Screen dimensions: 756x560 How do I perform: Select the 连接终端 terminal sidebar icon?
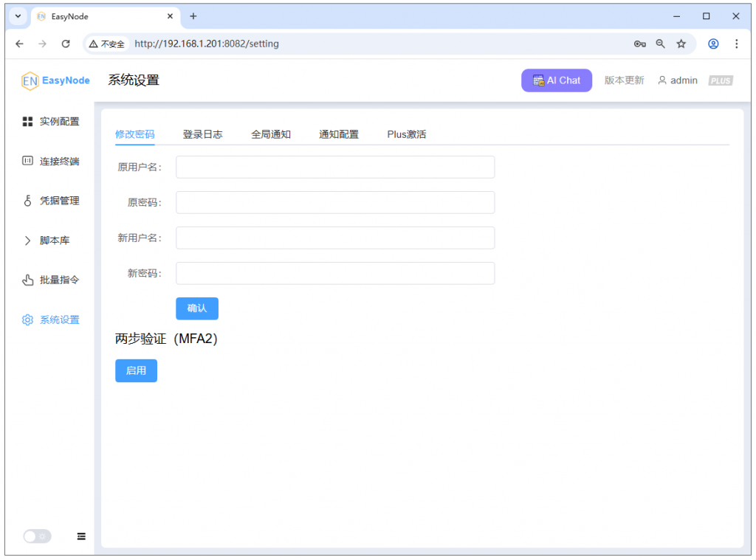point(27,161)
